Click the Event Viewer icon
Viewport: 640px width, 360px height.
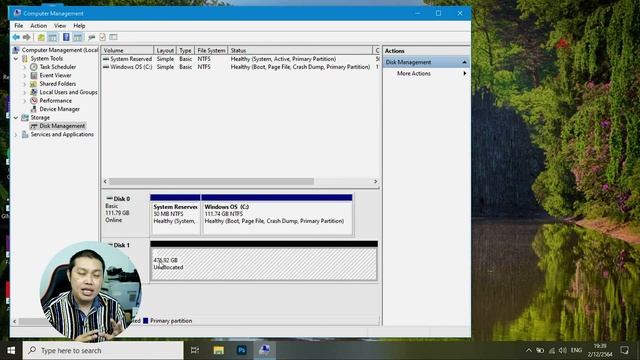tap(34, 76)
